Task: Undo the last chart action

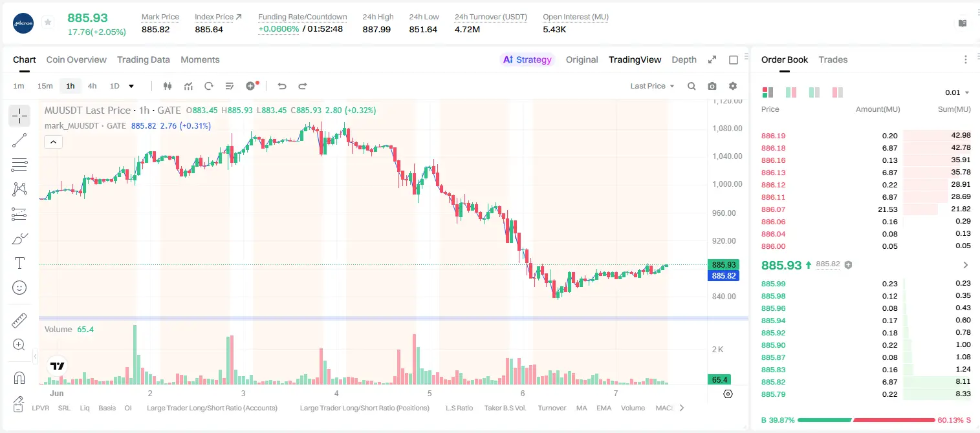Action: pos(281,86)
